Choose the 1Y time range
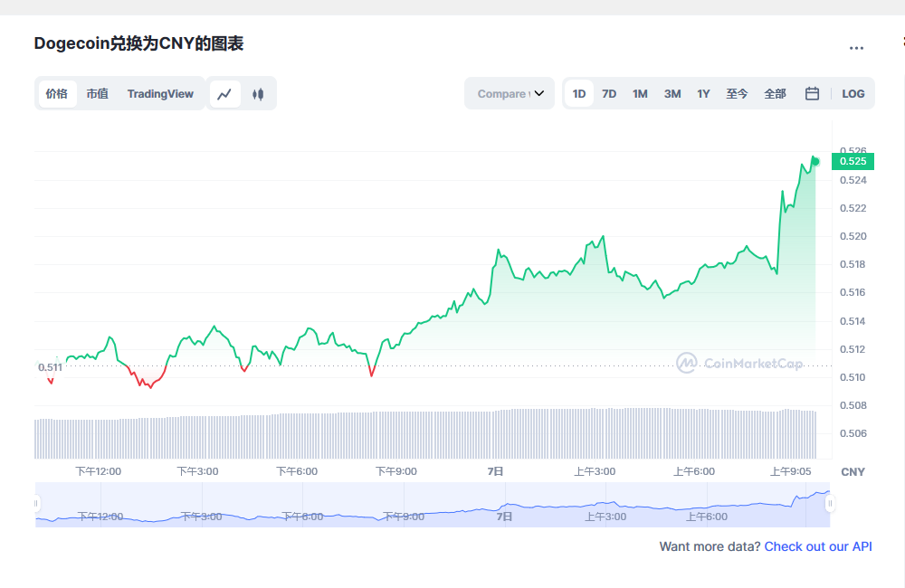Viewport: 905px width, 588px height. (703, 94)
